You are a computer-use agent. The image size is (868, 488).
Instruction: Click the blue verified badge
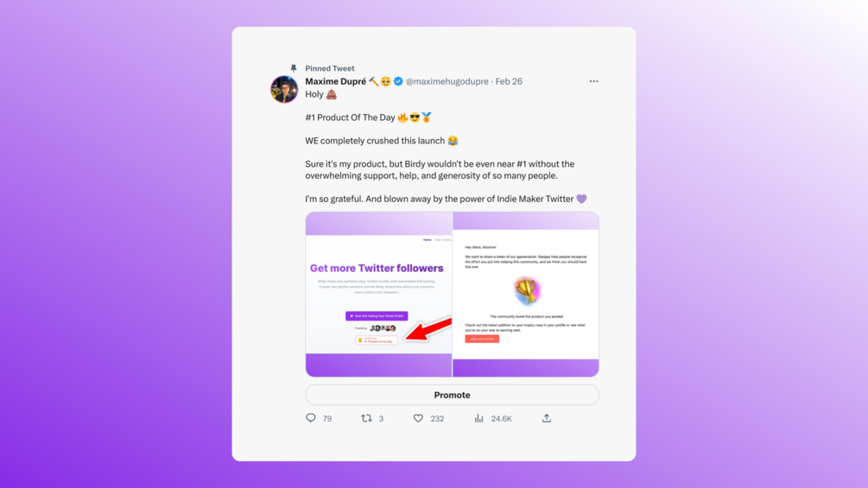[x=398, y=81]
